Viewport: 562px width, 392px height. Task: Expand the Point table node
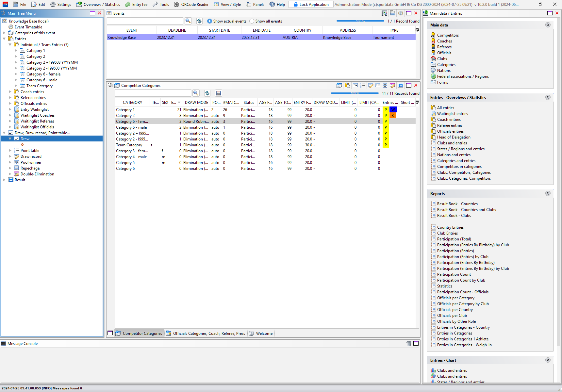(x=10, y=151)
